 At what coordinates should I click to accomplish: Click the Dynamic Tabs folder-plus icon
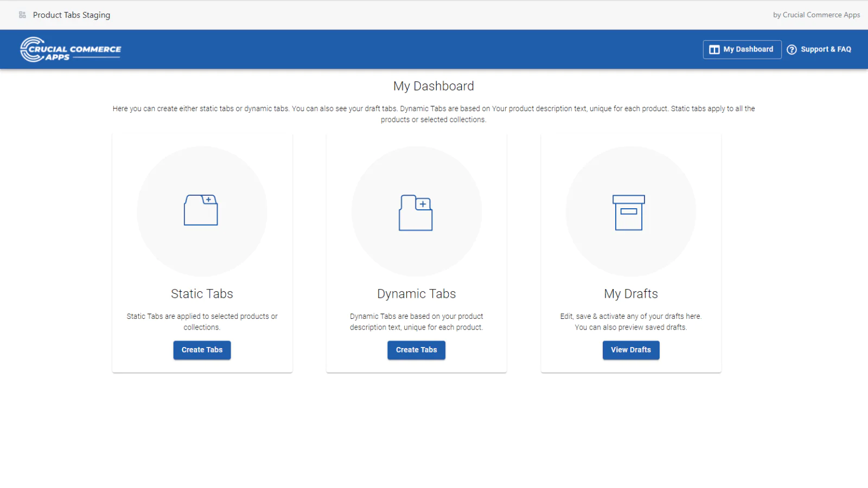[416, 213]
